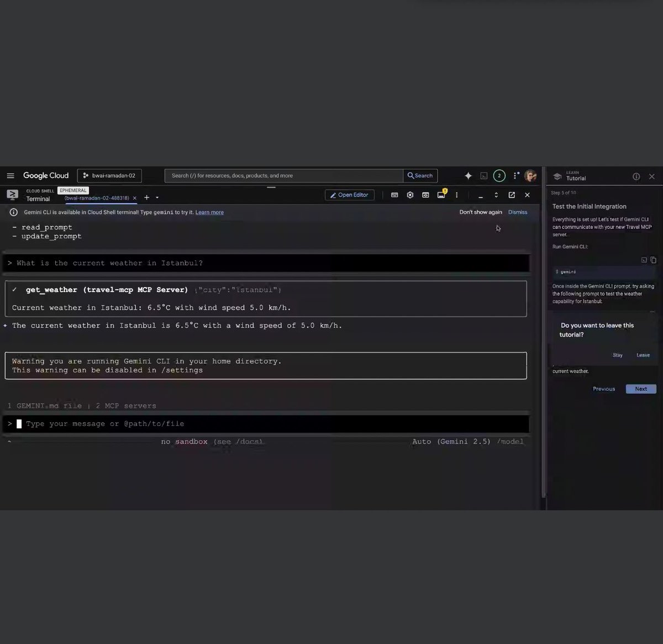Open notifications badge showing 2

[499, 176]
